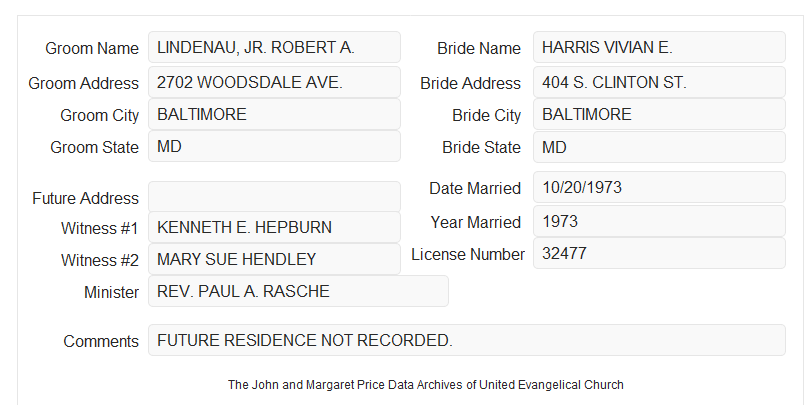
Task: Click the Price Data Archives footer text
Action: (x=426, y=385)
